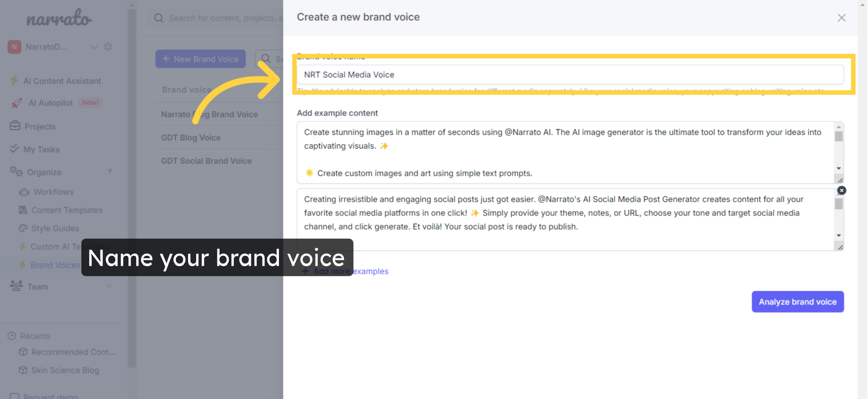The image size is (868, 399).
Task: Open the Team menu item
Action: point(38,287)
